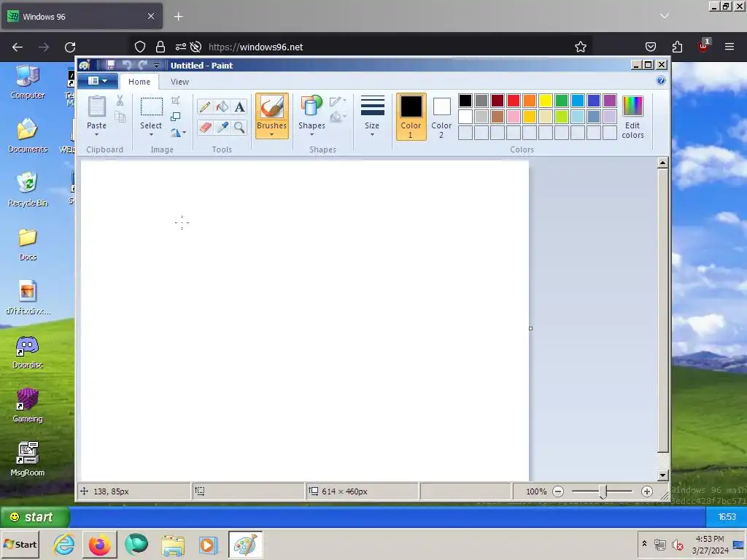The height and width of the screenshot is (560, 747).
Task: Select the Windows 96 browser tab
Action: [82, 16]
